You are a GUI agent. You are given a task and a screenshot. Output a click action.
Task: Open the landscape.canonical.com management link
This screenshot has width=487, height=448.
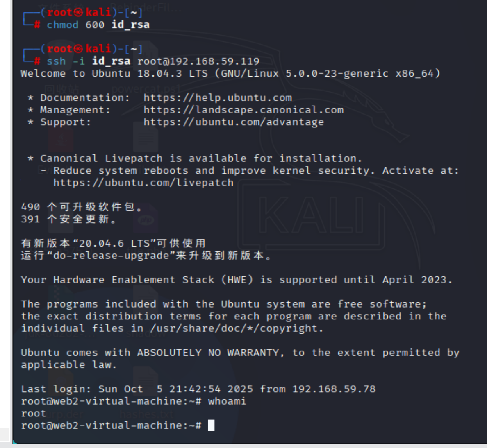243,110
